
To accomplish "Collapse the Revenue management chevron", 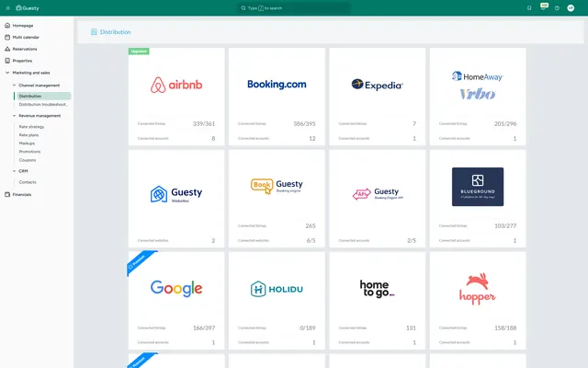I will pos(15,116).
